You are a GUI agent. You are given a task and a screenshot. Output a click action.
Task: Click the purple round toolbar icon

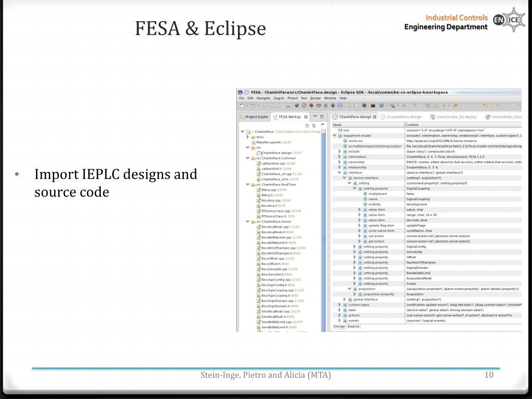[x=340, y=106]
